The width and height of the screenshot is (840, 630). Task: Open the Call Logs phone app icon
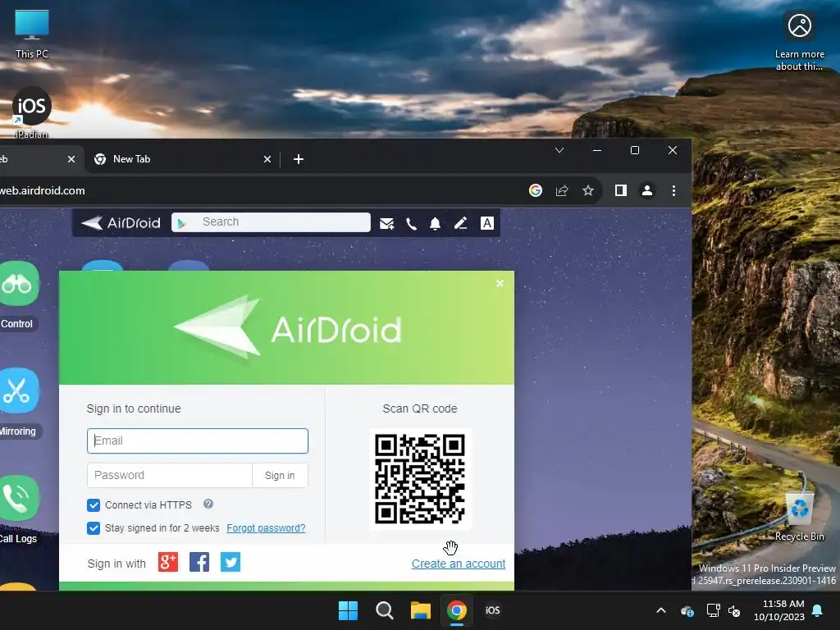(x=17, y=498)
